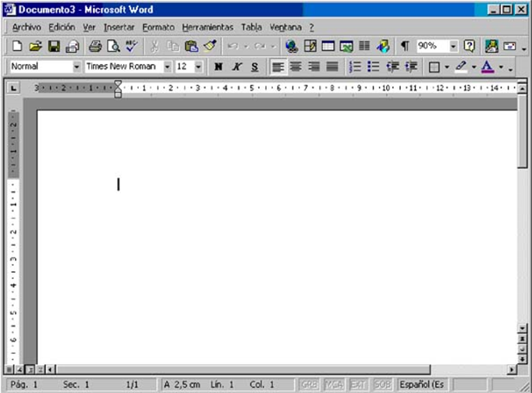Select the Format Painter brush
Viewport: 532px width, 393px height.
click(210, 46)
